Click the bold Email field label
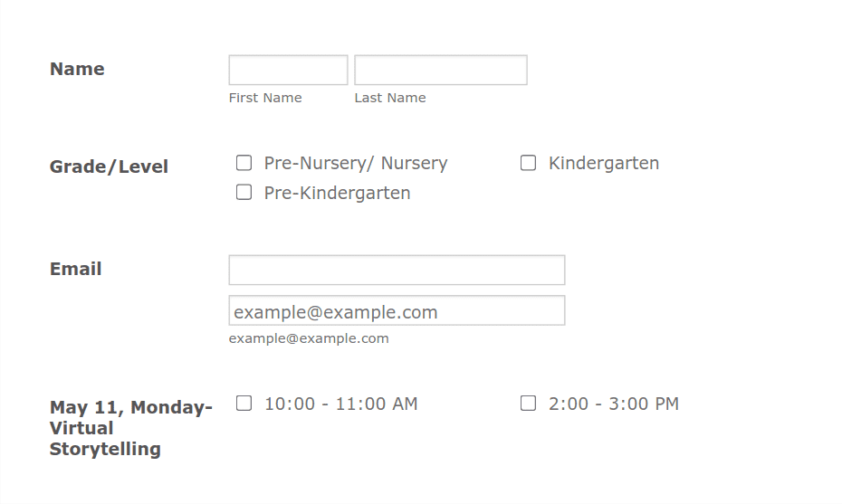Screen dimensions: 842x504 [75, 269]
